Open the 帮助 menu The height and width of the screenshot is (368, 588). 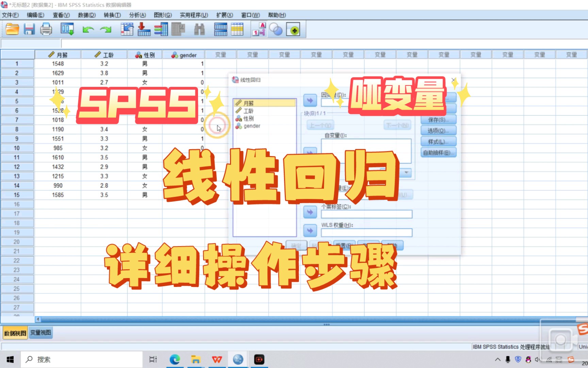(277, 15)
